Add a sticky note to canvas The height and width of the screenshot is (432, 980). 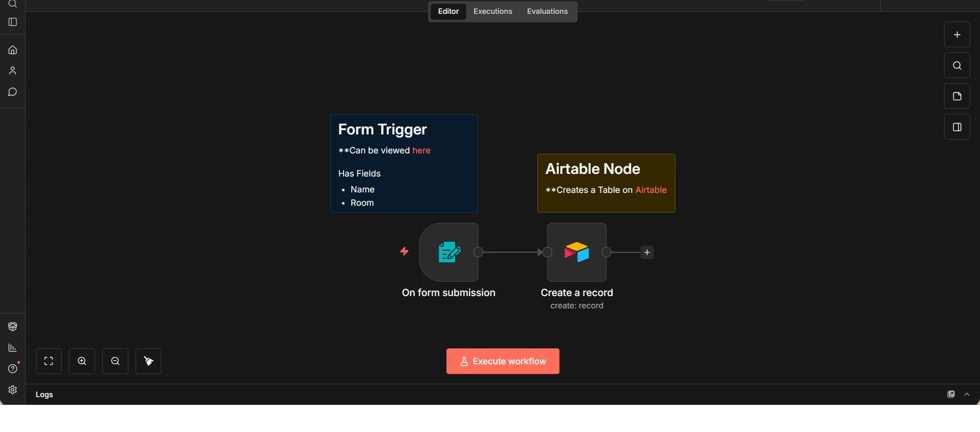click(x=957, y=96)
